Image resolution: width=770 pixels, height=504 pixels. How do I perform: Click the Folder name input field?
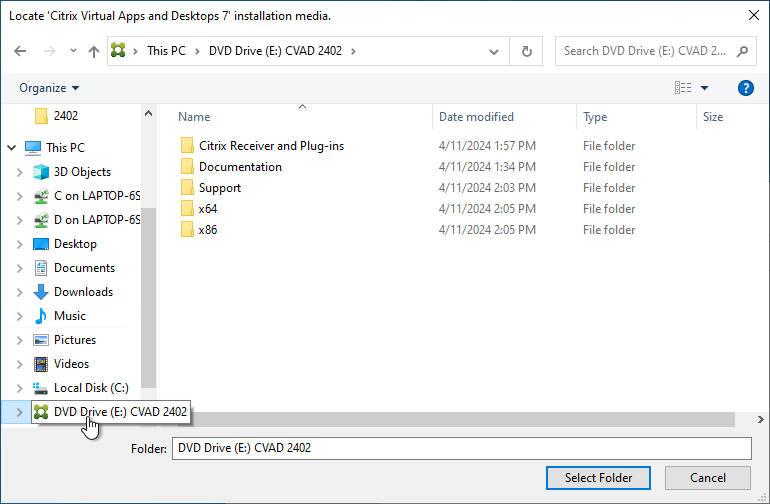pos(460,448)
